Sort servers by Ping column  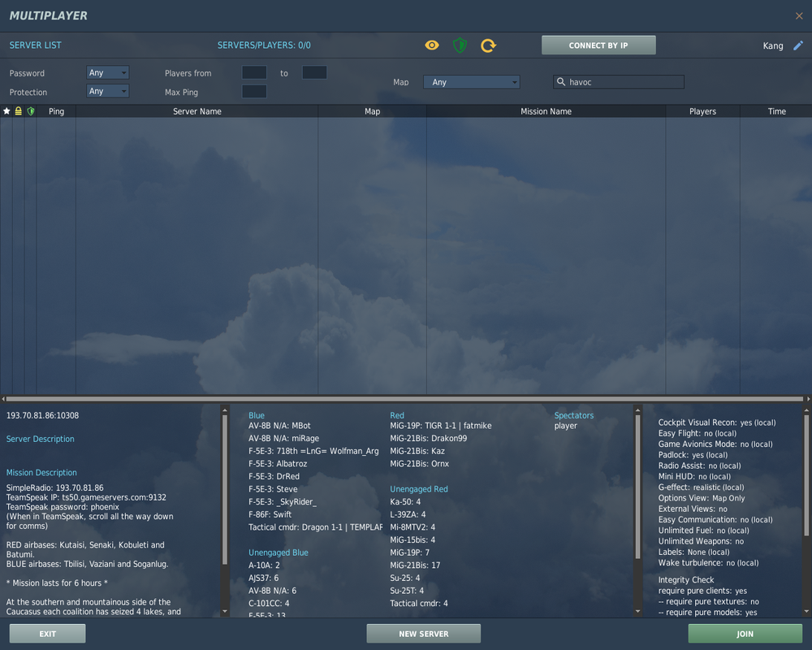pos(57,111)
